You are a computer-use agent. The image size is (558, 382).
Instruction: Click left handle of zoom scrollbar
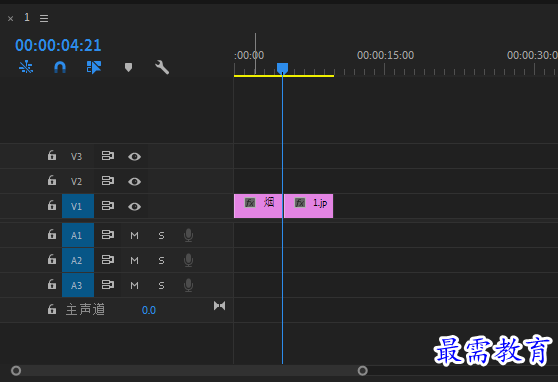coord(16,371)
